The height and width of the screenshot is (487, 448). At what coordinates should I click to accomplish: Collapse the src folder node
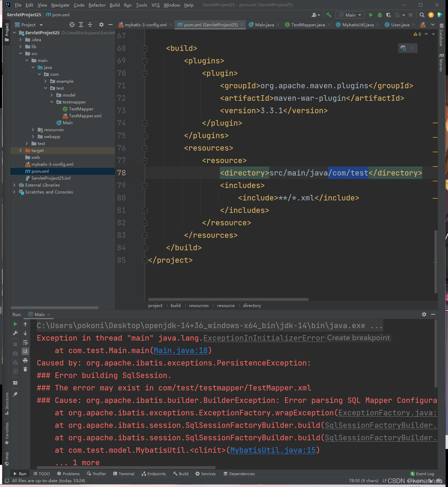[x=20, y=53]
